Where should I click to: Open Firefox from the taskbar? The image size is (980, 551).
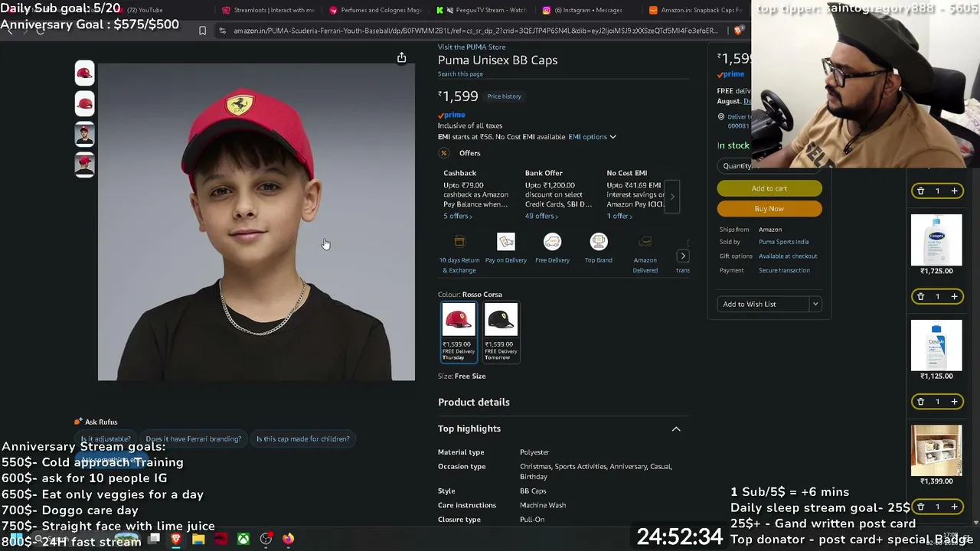pyautogui.click(x=288, y=539)
